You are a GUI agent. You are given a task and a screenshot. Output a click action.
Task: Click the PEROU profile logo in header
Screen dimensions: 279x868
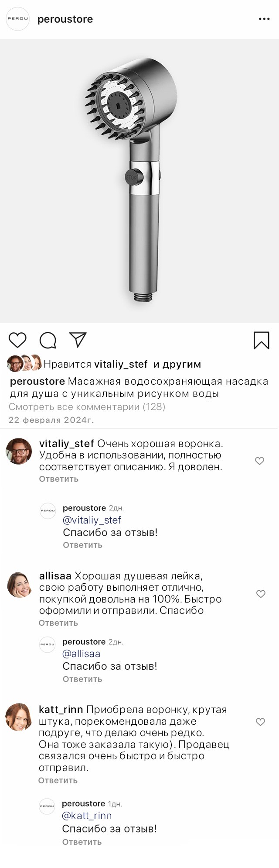pos(17,19)
